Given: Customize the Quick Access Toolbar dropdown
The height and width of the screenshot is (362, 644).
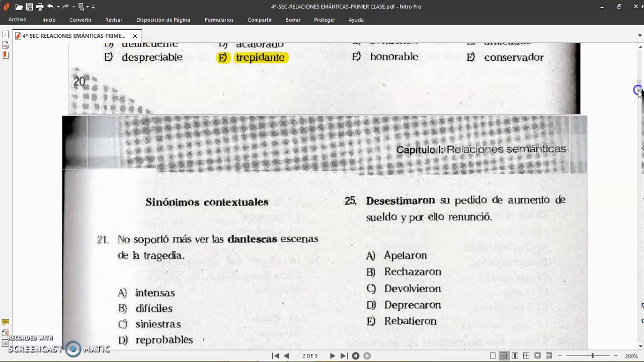Looking at the screenshot, I should [x=93, y=7].
